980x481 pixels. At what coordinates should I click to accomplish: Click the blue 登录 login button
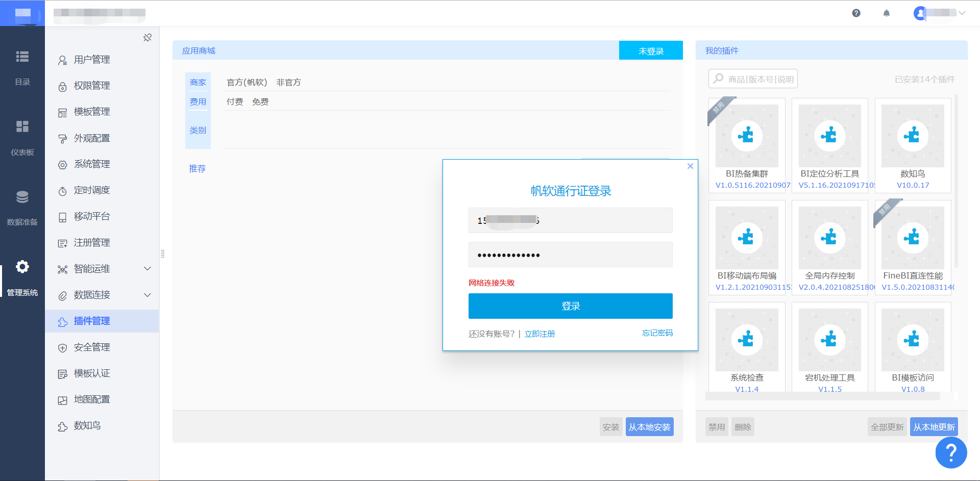click(x=570, y=306)
